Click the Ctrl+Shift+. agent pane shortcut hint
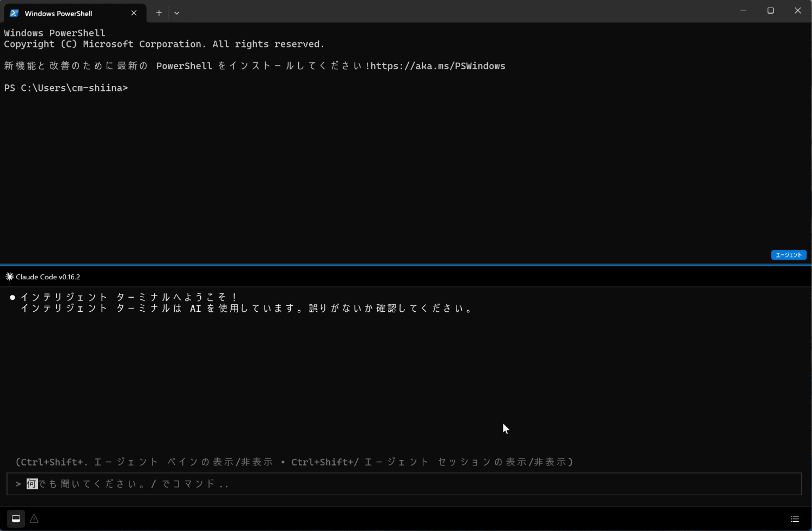Screen dimensions: 812x531 145,462
